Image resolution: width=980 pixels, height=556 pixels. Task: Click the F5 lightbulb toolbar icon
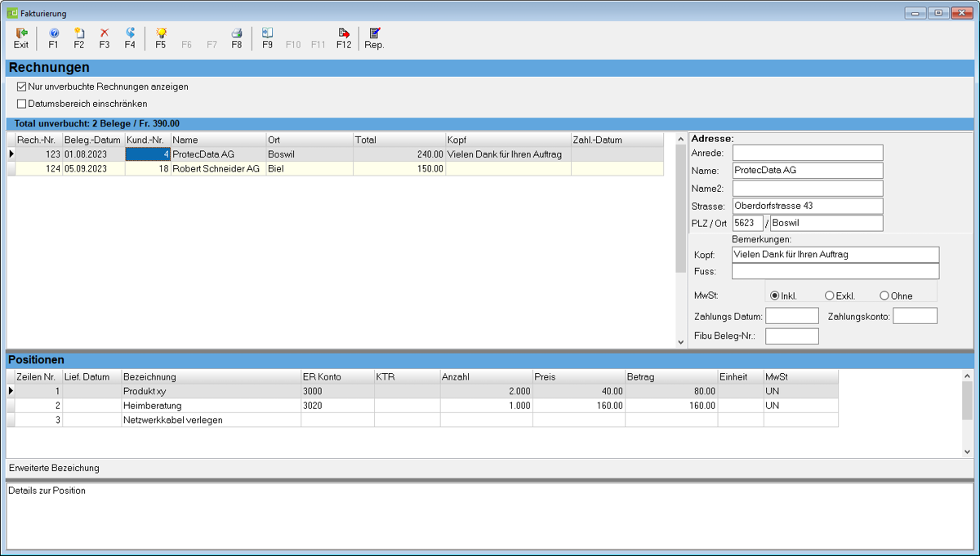tap(161, 38)
